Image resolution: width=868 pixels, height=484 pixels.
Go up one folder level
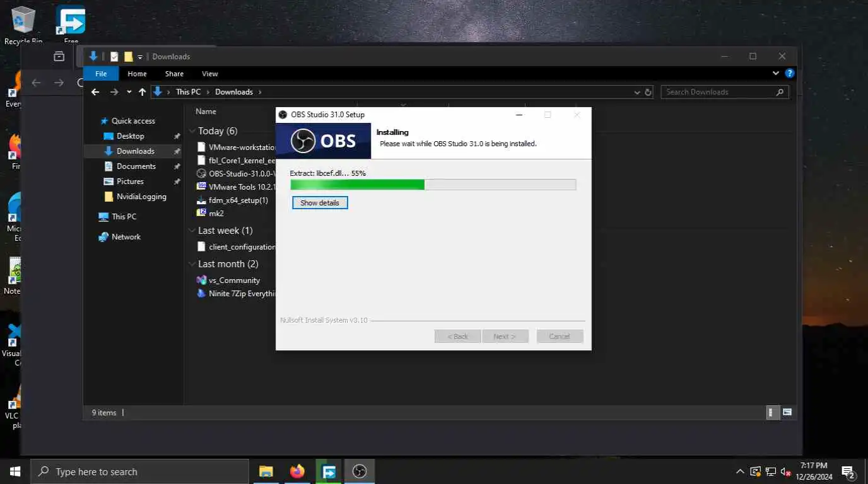point(143,92)
